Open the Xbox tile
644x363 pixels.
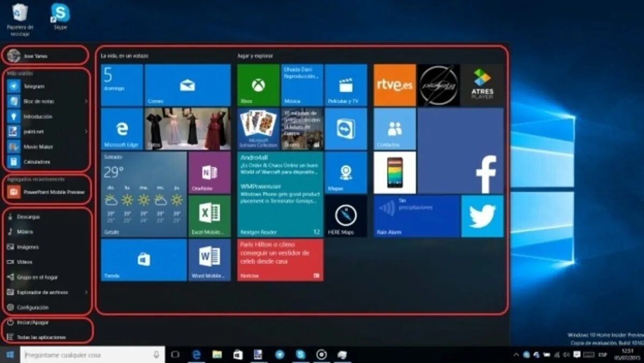click(x=258, y=85)
